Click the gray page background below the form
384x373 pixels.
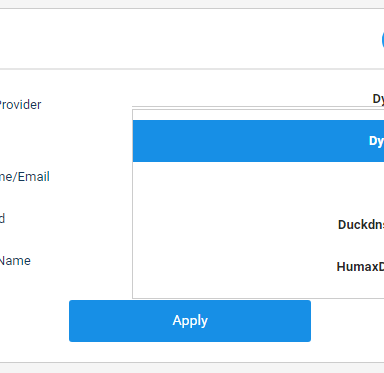192,368
